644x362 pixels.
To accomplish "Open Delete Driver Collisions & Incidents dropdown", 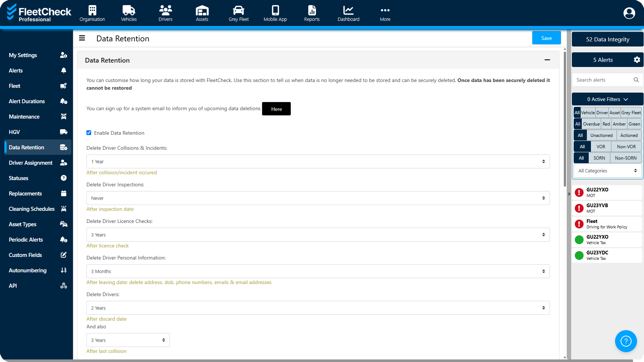I will click(318, 161).
